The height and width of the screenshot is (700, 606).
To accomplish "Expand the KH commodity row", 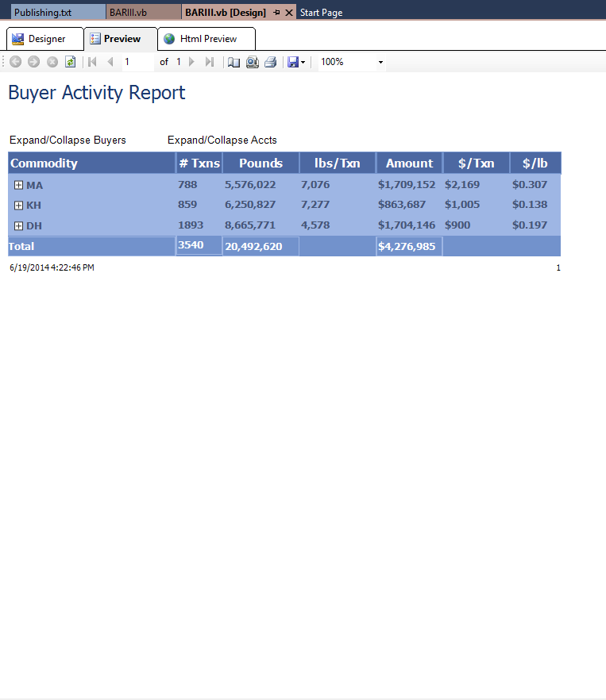I will pyautogui.click(x=18, y=206).
